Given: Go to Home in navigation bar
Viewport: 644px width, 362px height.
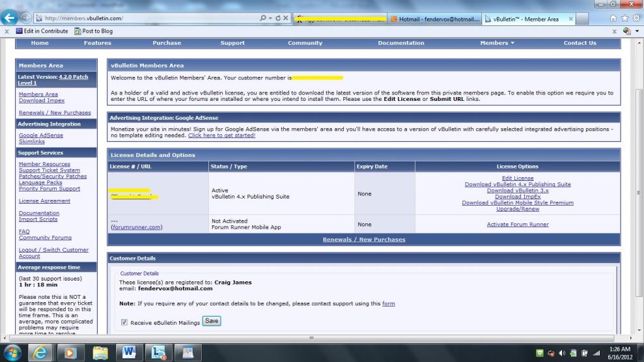Looking at the screenshot, I should click(40, 43).
